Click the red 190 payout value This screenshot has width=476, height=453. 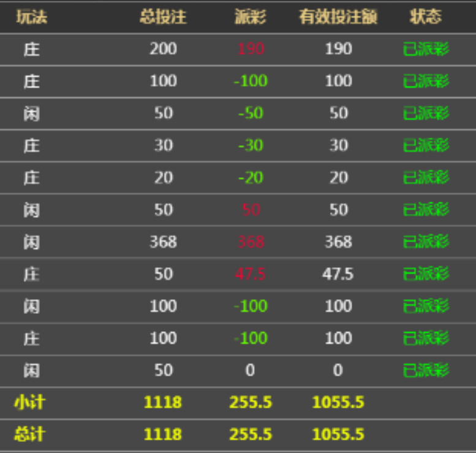251,48
